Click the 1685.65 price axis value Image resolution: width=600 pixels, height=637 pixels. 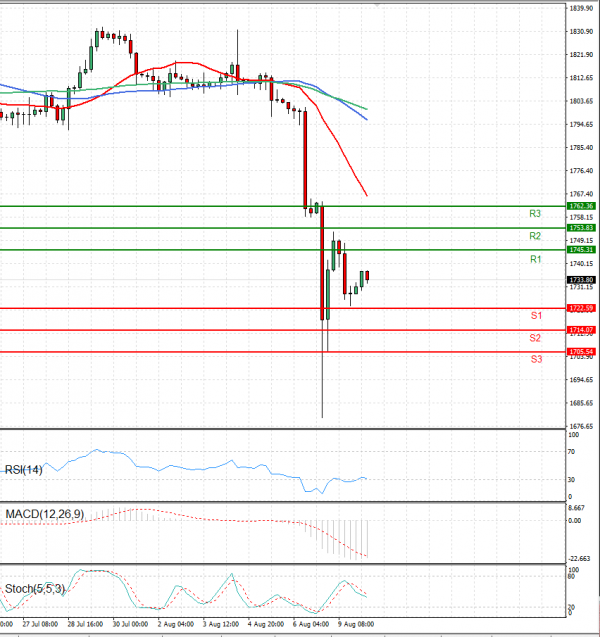coord(581,403)
